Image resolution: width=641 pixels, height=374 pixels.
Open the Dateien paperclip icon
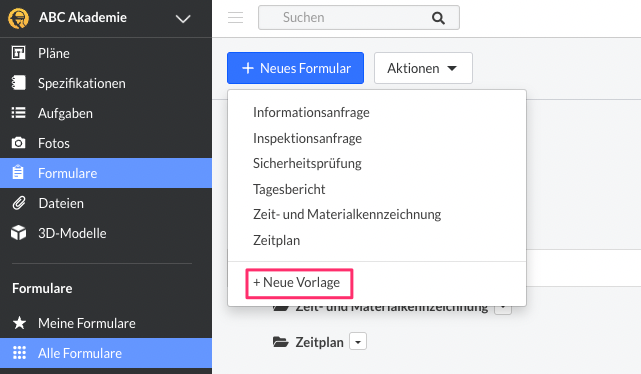pyautogui.click(x=18, y=203)
